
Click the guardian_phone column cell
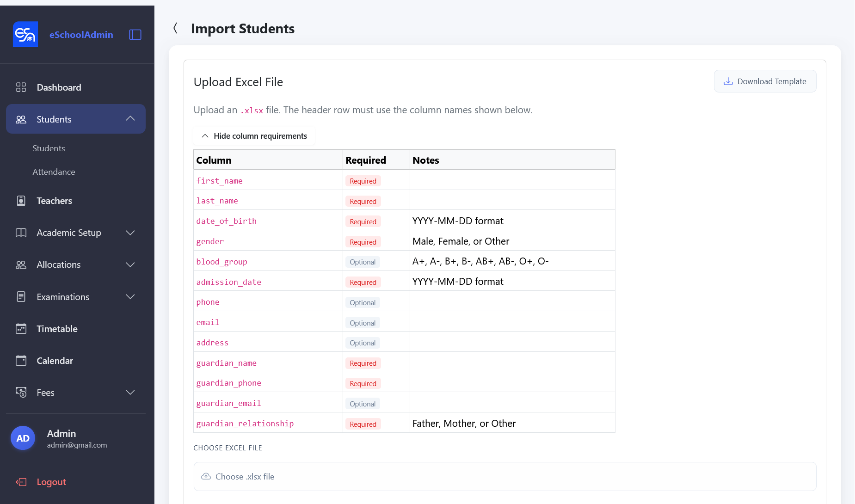(268, 383)
